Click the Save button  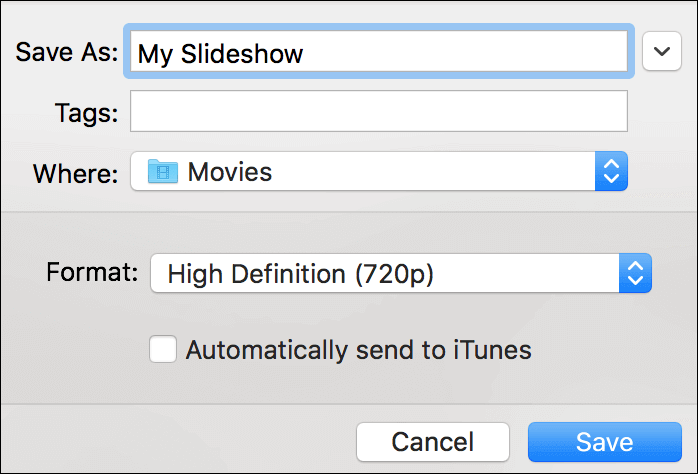604,442
